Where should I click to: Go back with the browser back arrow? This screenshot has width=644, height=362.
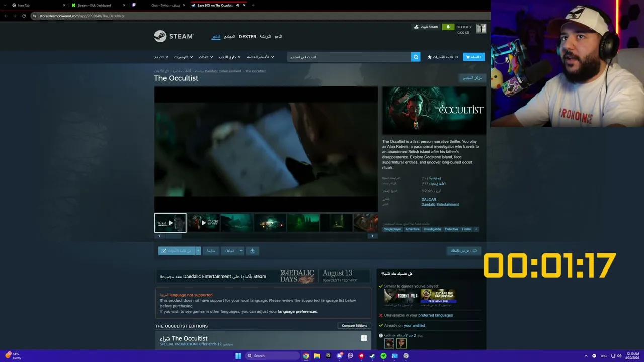(x=6, y=16)
